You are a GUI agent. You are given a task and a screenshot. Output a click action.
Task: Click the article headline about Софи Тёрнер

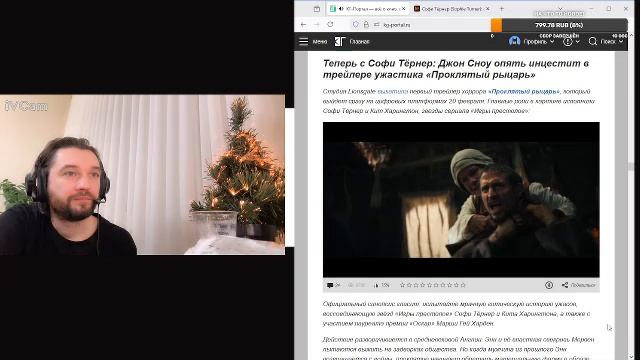(456, 69)
